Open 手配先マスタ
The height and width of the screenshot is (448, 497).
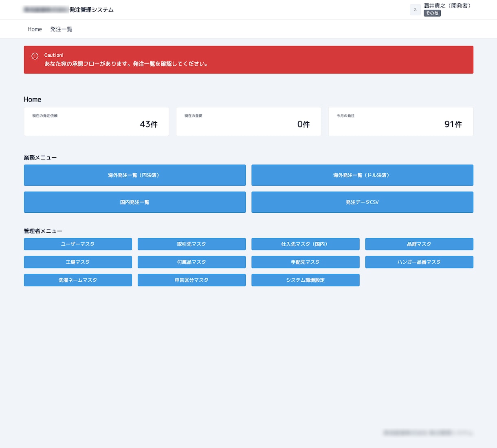click(x=305, y=262)
